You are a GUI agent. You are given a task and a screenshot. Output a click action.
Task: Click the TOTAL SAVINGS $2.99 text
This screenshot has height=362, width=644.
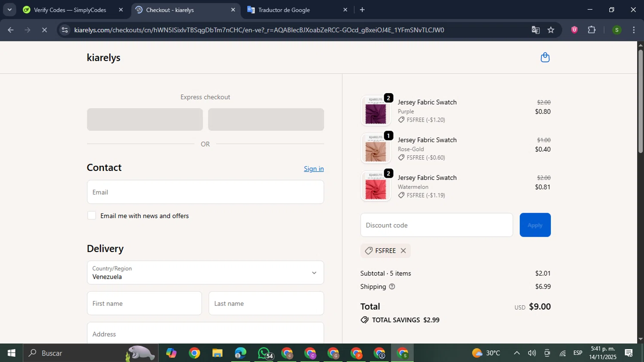(x=405, y=320)
